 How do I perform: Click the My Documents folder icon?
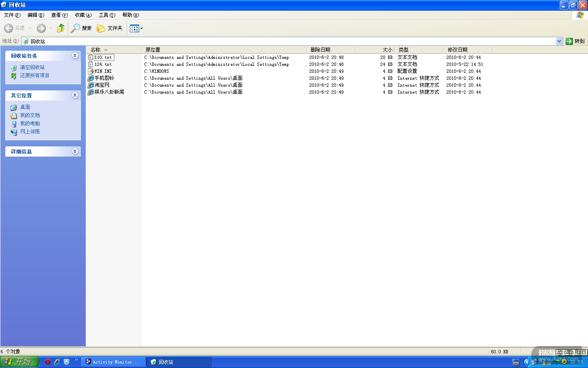pos(14,116)
